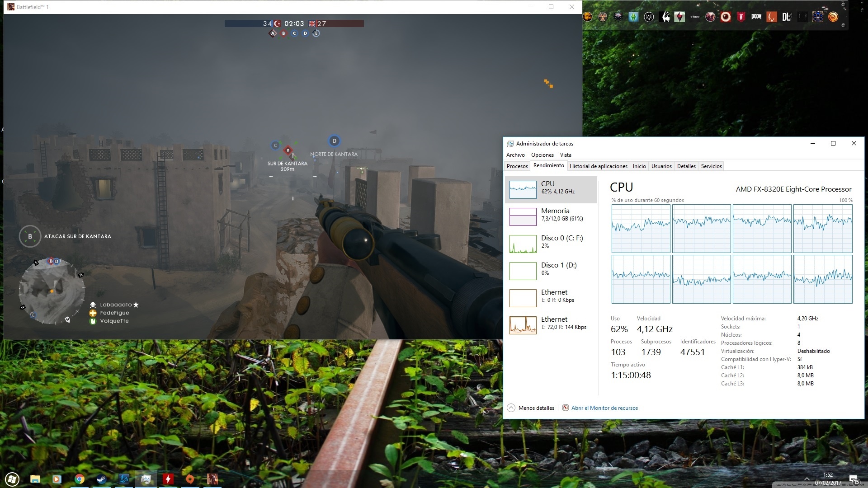Open Archivo menu in Task Manager

[x=515, y=155]
